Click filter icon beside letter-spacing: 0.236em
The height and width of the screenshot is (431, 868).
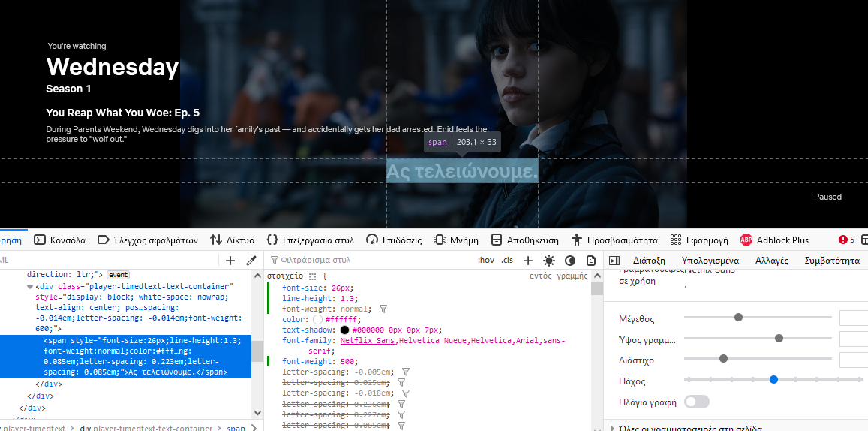(x=401, y=404)
